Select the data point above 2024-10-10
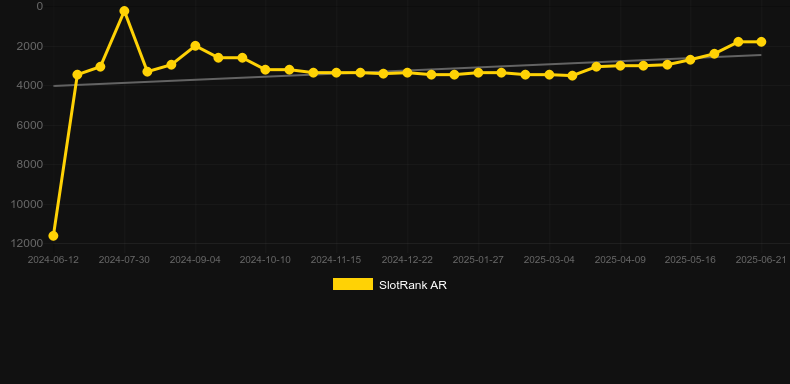This screenshot has width=790, height=384. (x=266, y=70)
